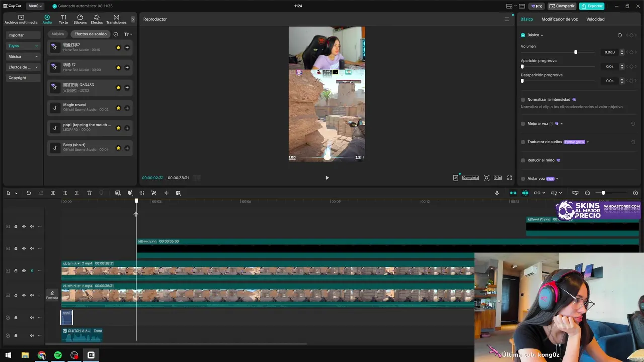Open CapCut from the Windows taskbar
644x362 pixels.
point(91,355)
